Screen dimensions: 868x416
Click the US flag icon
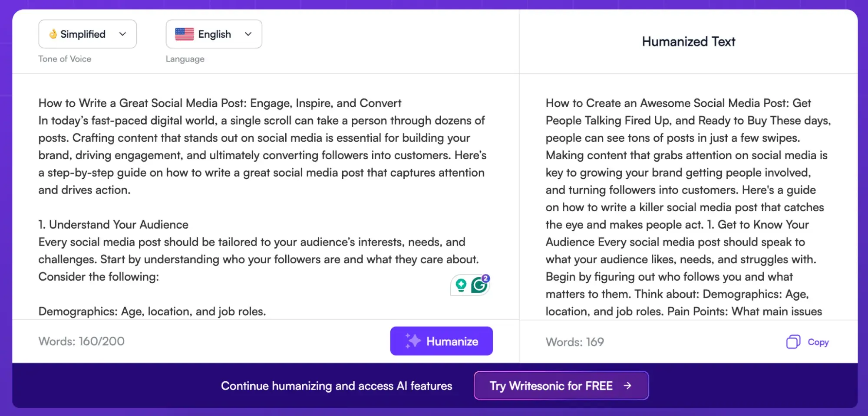pyautogui.click(x=184, y=34)
